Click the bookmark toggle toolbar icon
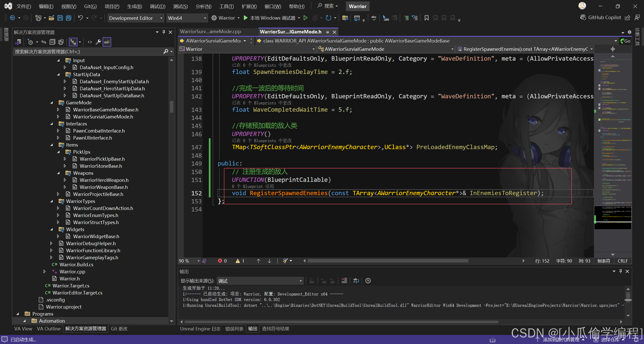 tap(426, 18)
